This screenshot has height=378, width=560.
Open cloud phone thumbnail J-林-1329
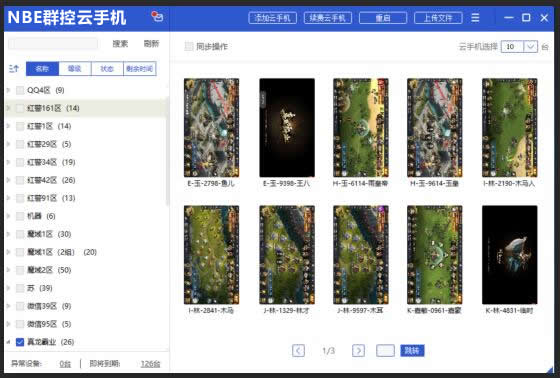point(287,255)
